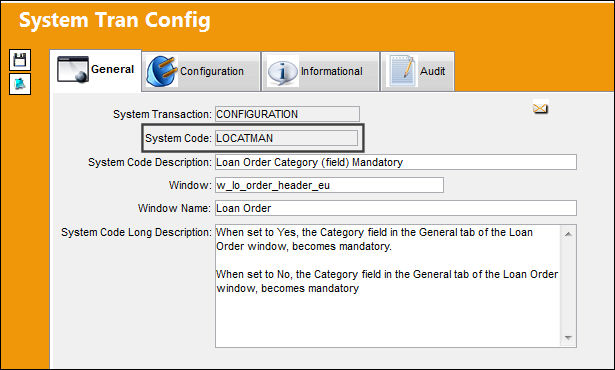This screenshot has width=615, height=370.
Task: Click the System Code Long Description label
Action: tap(136, 232)
